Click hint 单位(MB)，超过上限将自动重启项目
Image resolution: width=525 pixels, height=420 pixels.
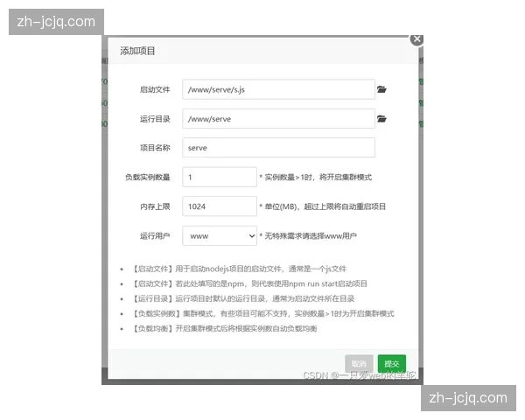[322, 206]
